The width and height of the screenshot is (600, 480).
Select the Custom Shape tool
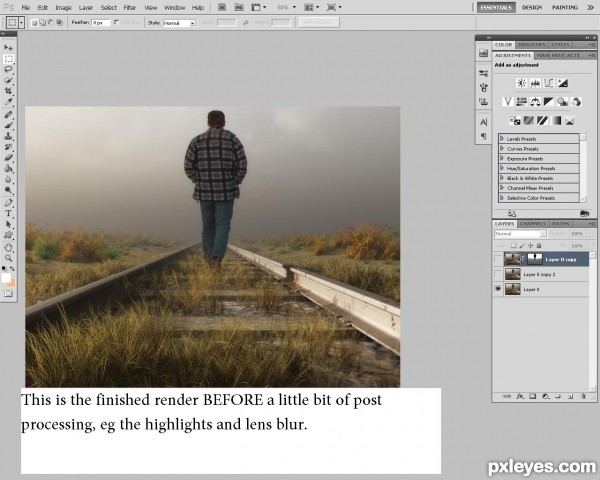(x=8, y=235)
